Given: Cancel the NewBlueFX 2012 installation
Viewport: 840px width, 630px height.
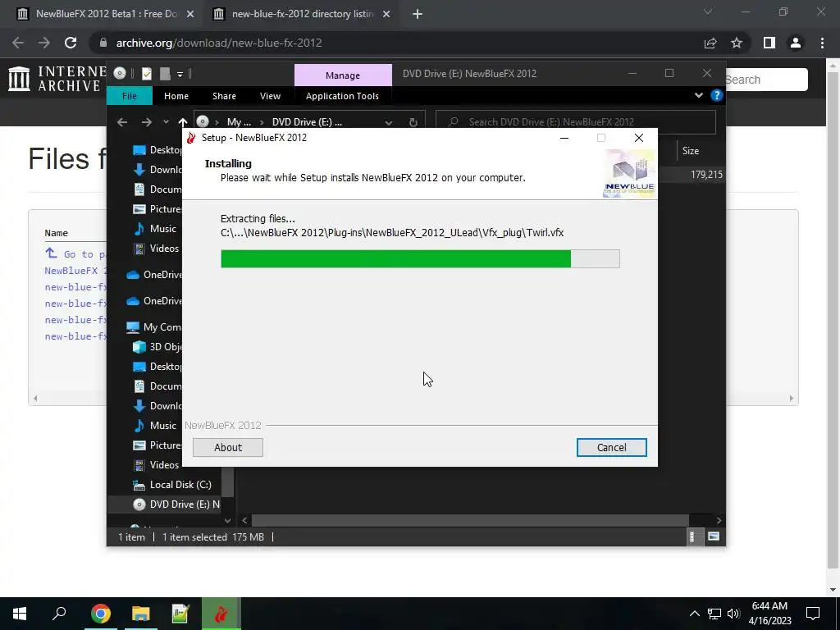Looking at the screenshot, I should [x=611, y=447].
